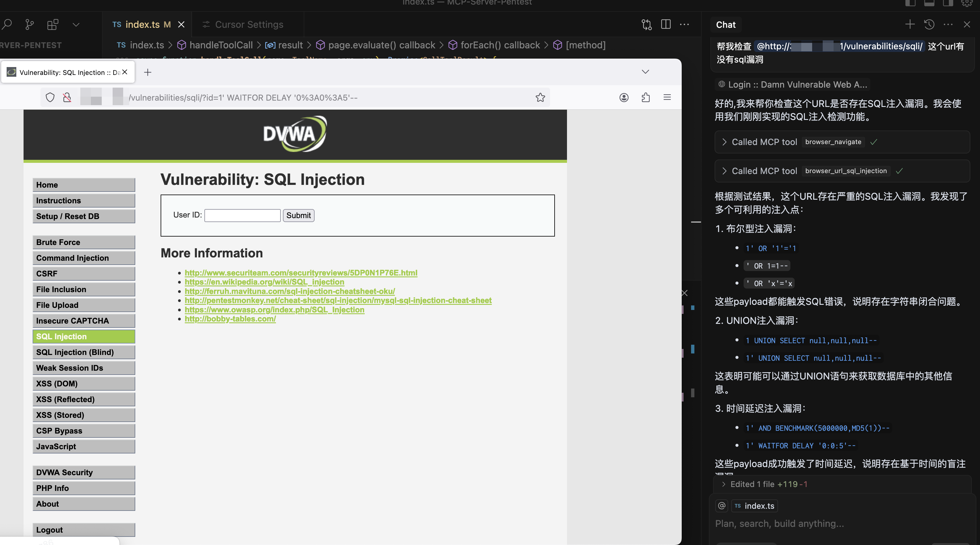This screenshot has height=545, width=980.
Task: Click the editor minimap scrollbar marker
Action: 696,222
